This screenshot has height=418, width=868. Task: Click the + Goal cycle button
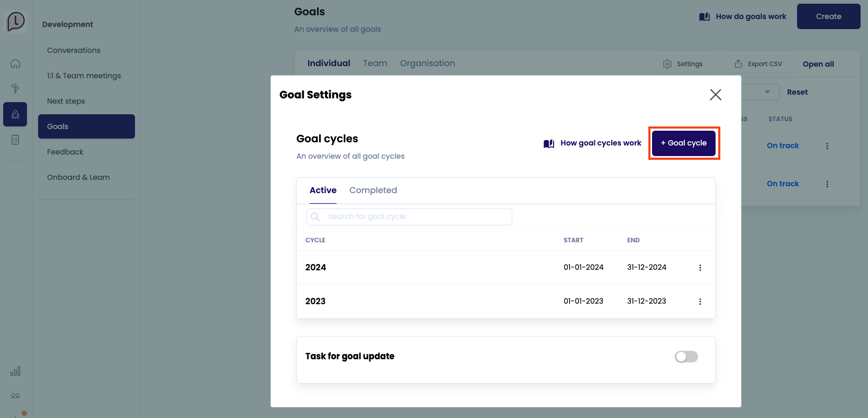coord(683,143)
